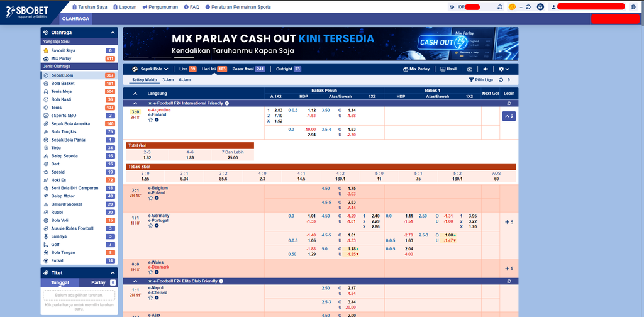Image resolution: width=644 pixels, height=317 pixels.
Task: Expand more markets for e-Germany match
Action: click(509, 222)
